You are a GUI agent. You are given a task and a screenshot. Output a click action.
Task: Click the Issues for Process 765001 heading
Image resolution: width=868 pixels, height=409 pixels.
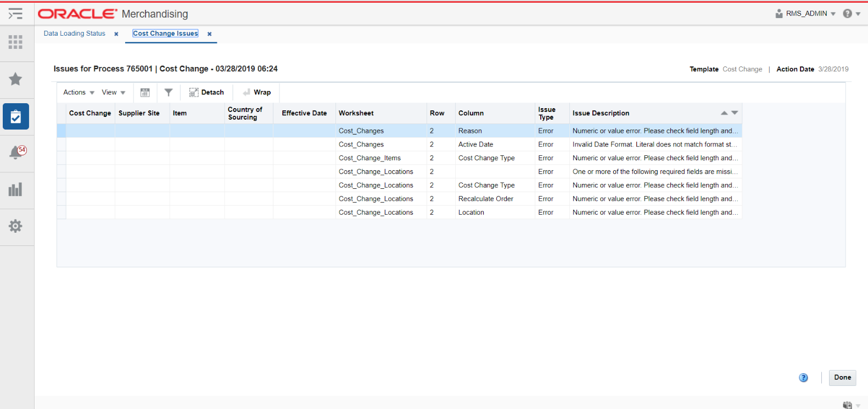165,69
